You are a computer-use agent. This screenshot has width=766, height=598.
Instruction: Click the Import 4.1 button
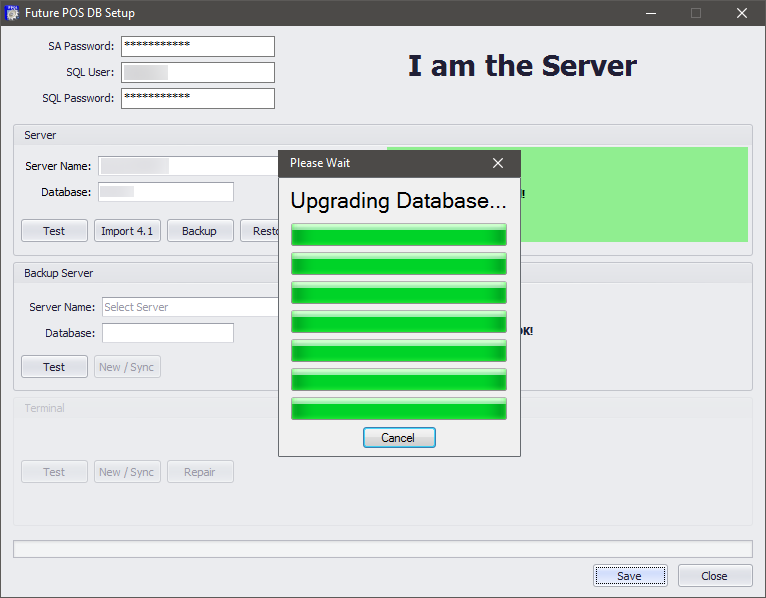(x=127, y=231)
